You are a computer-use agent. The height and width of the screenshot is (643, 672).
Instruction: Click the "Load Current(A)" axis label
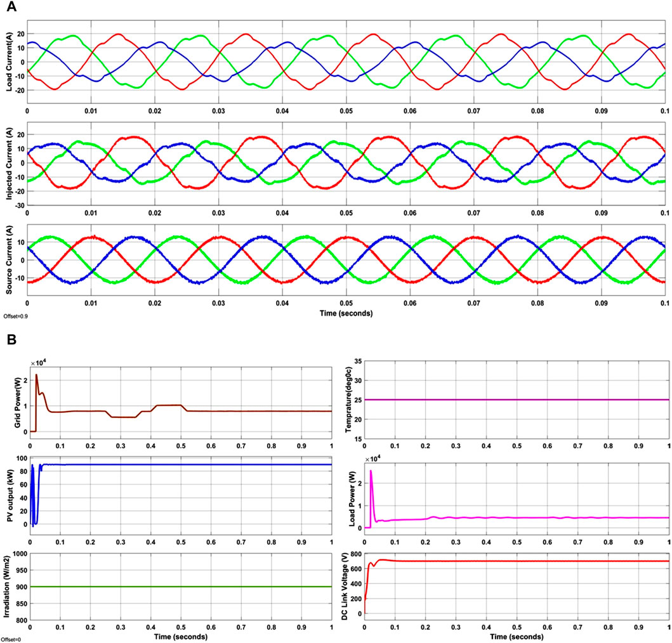(9, 62)
